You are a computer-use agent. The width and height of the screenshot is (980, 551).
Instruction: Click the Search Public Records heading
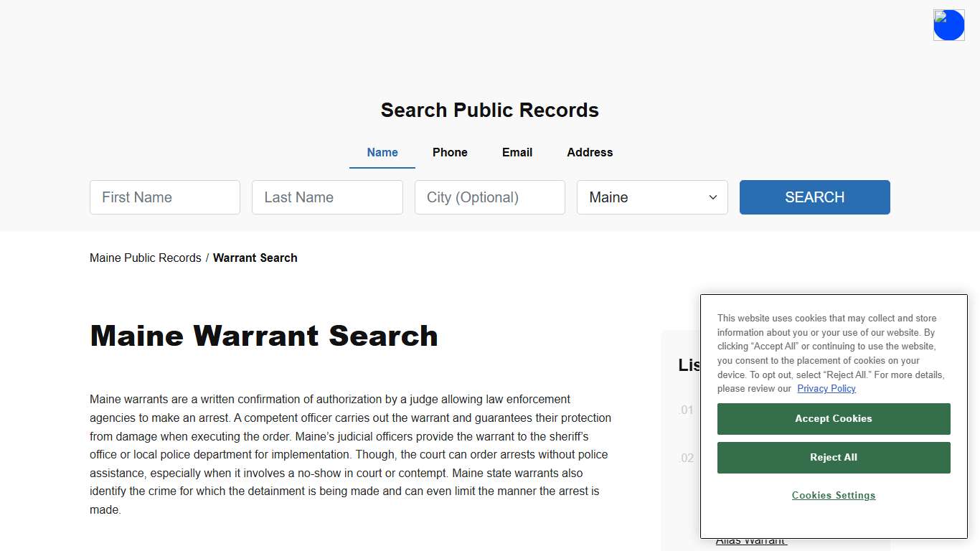(489, 110)
